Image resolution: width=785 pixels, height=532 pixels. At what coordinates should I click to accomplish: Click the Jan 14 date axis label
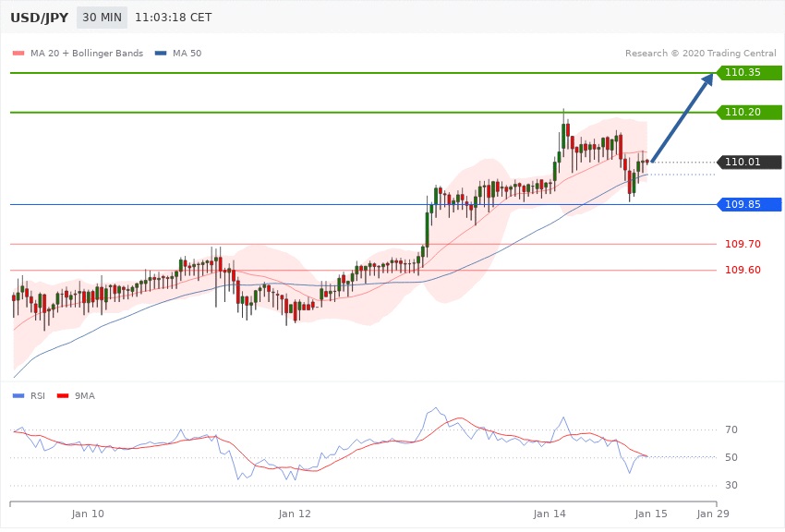click(x=549, y=514)
